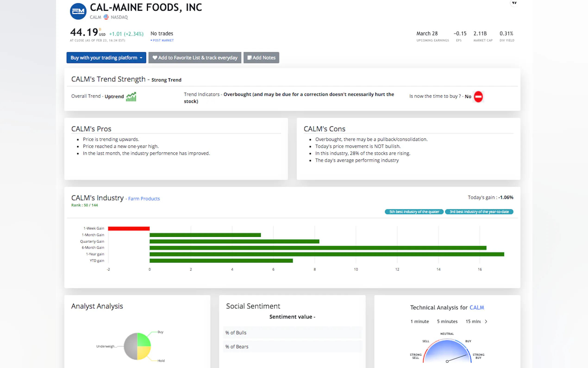Click the heart icon in Favorite List button
Screen dimensions: 588x368
tap(155, 58)
